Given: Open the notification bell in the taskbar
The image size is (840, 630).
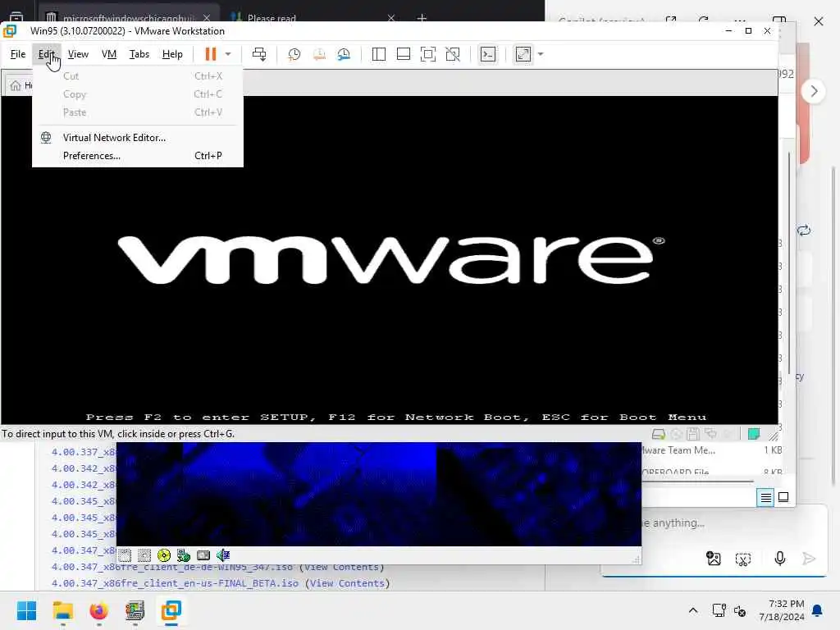Looking at the screenshot, I should tap(818, 610).
